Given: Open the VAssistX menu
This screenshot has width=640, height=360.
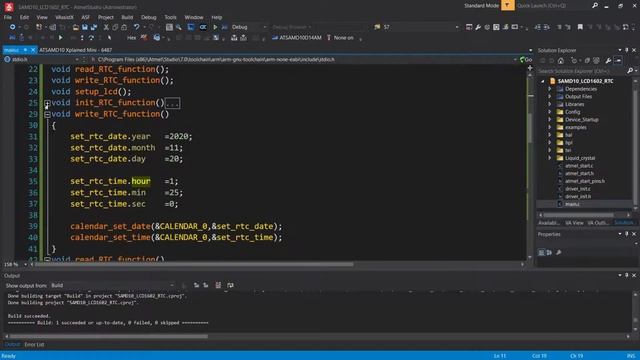Looking at the screenshot, I should (x=64, y=17).
